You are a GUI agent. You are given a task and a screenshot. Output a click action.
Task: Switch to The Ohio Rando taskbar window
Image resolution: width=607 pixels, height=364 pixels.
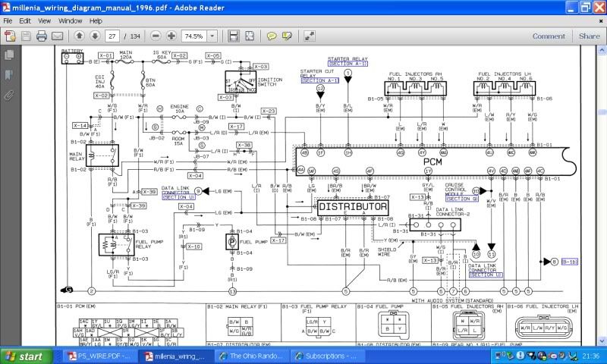click(x=252, y=356)
